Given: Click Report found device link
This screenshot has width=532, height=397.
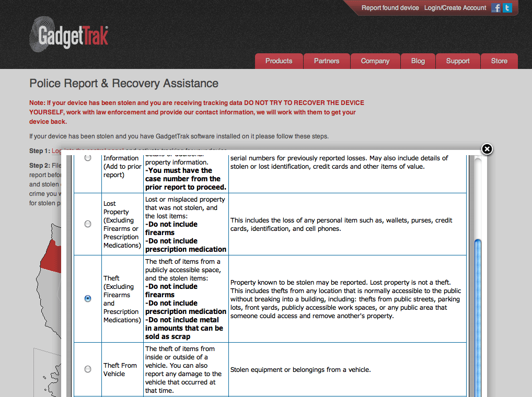Looking at the screenshot, I should coord(390,8).
